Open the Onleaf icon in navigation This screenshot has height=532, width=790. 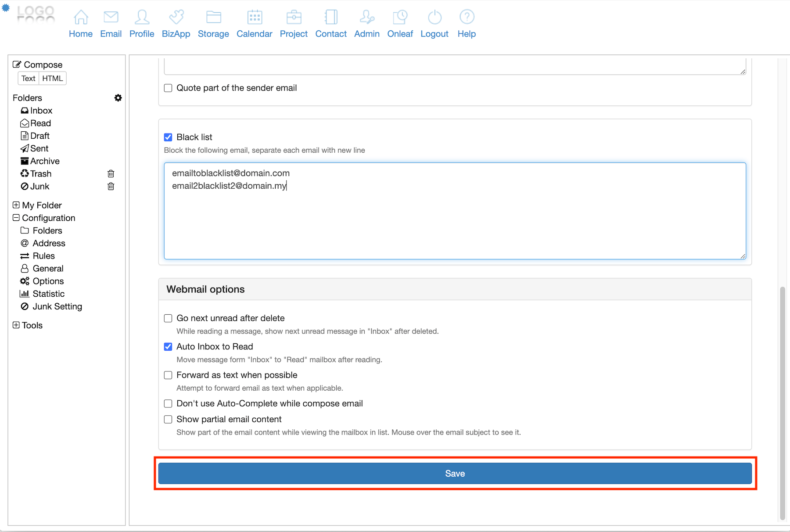pyautogui.click(x=400, y=18)
